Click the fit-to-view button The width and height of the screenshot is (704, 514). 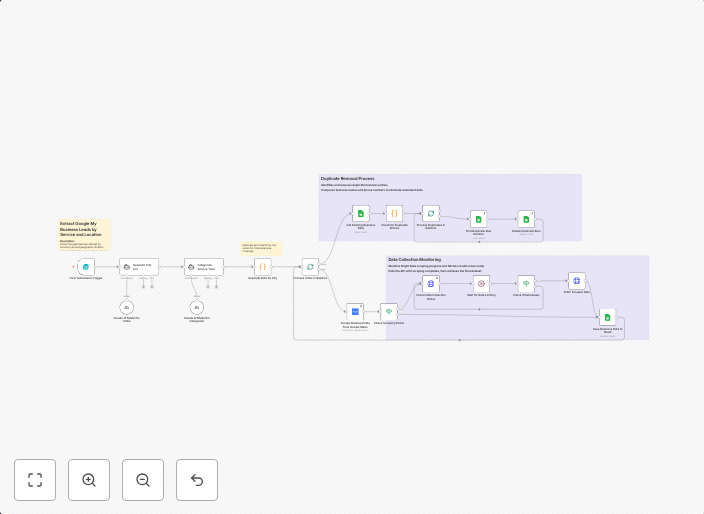[35, 480]
